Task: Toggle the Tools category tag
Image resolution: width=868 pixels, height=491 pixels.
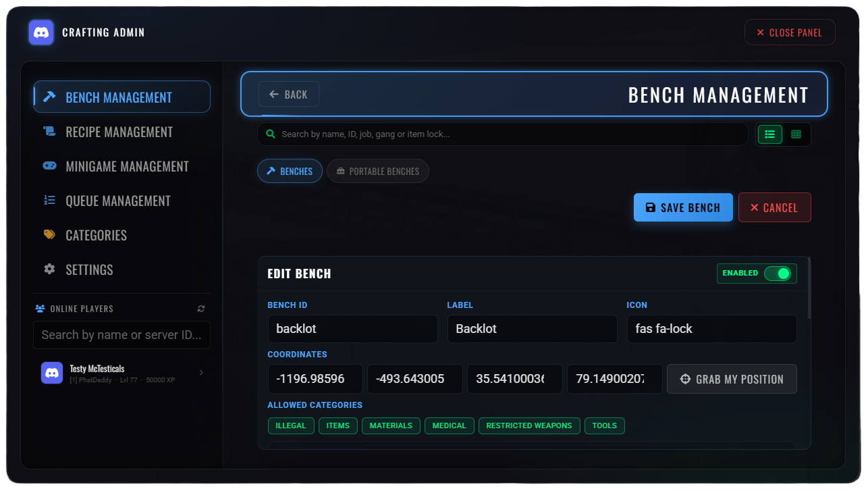Action: [x=605, y=425]
